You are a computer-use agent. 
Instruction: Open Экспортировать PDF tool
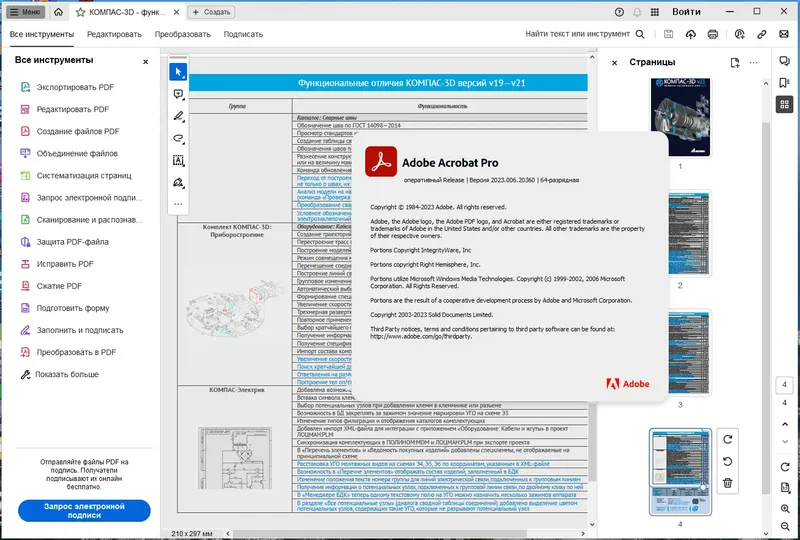point(67,87)
